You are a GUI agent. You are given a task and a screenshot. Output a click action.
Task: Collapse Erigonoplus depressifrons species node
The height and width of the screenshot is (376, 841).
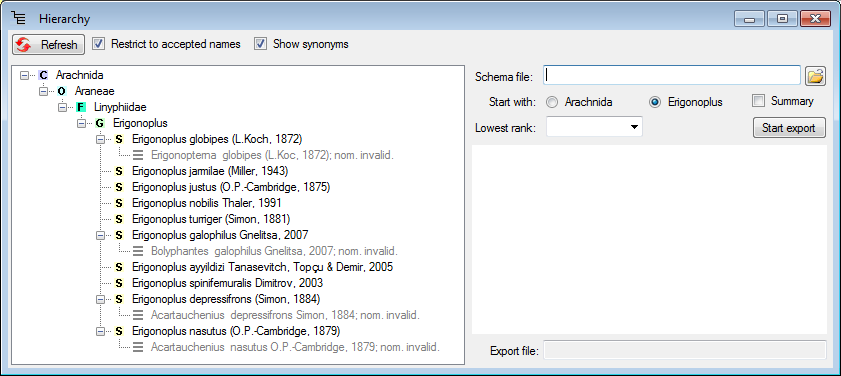point(100,299)
